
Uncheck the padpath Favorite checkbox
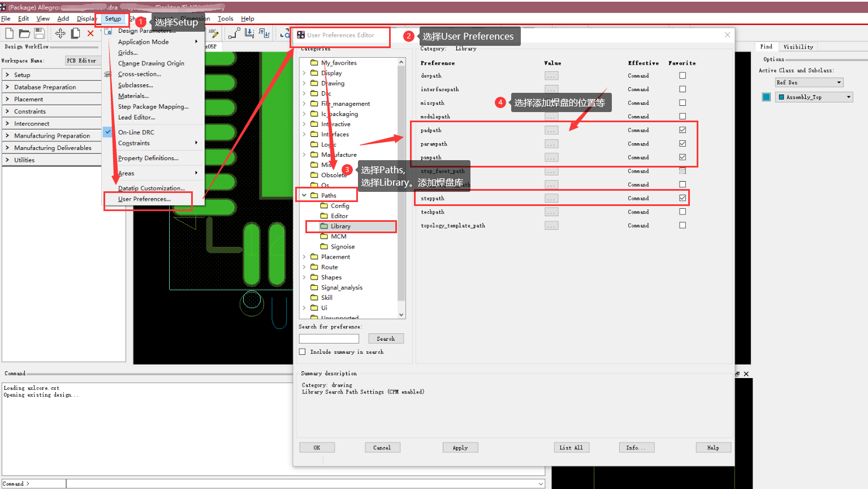pyautogui.click(x=683, y=130)
